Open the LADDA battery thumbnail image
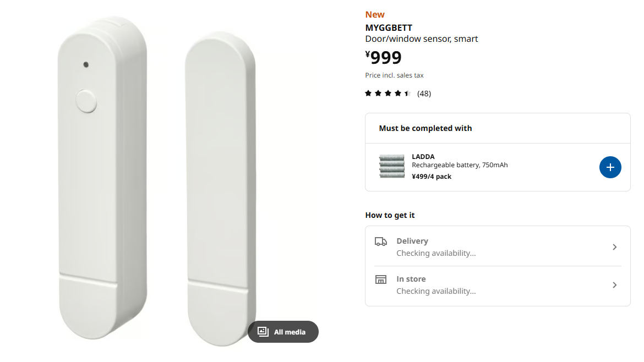Image resolution: width=644 pixels, height=362 pixels. 391,167
